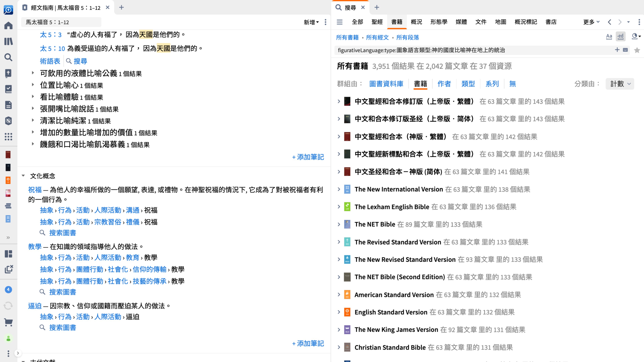The width and height of the screenshot is (644, 362).
Task: Group results by 圖書資料庫
Action: [386, 84]
